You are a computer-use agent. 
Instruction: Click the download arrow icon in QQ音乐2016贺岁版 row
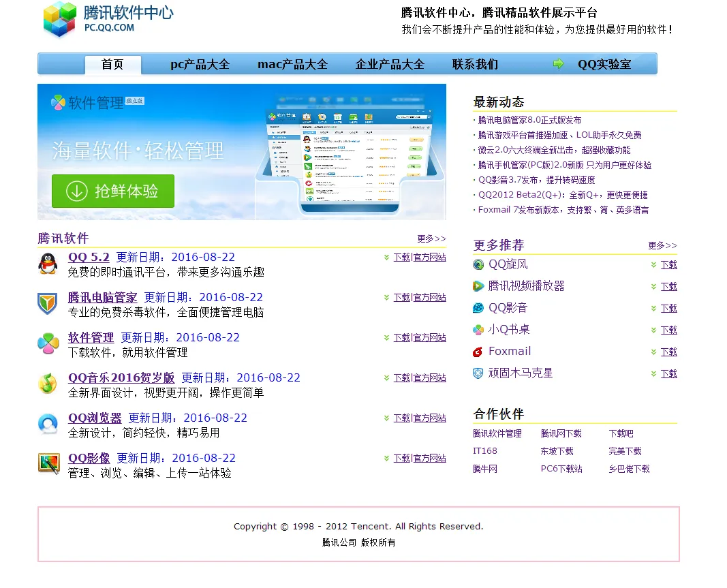click(386, 378)
